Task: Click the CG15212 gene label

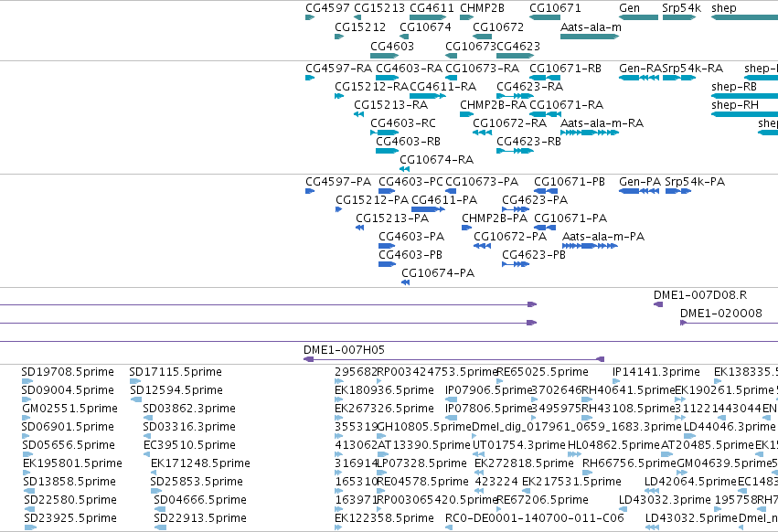Action: (360, 27)
